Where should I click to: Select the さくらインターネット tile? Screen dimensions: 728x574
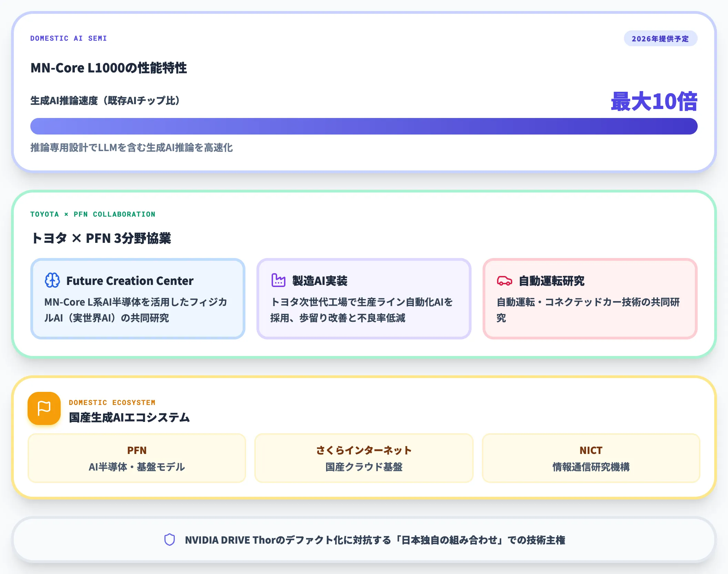(364, 458)
